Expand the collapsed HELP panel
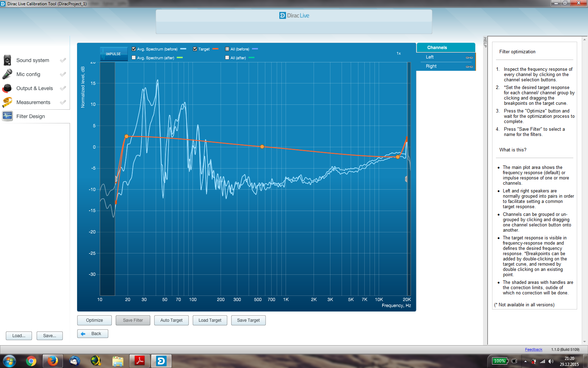 [x=485, y=42]
